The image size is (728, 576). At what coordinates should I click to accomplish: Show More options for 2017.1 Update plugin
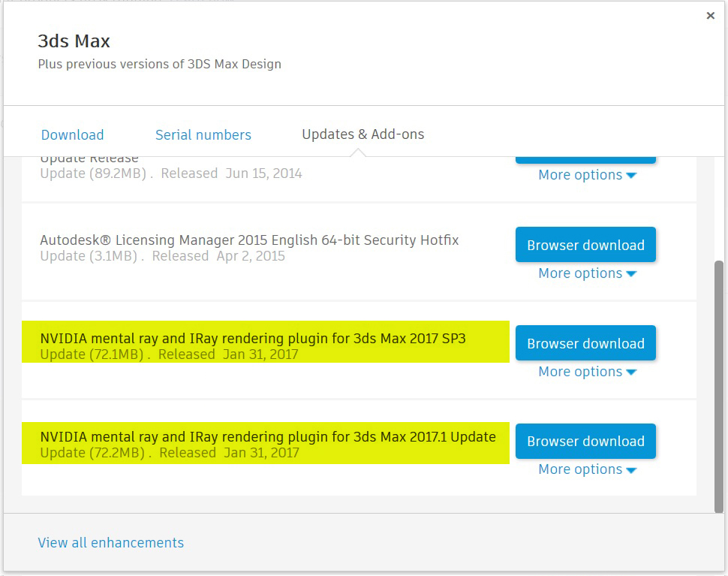click(x=587, y=469)
